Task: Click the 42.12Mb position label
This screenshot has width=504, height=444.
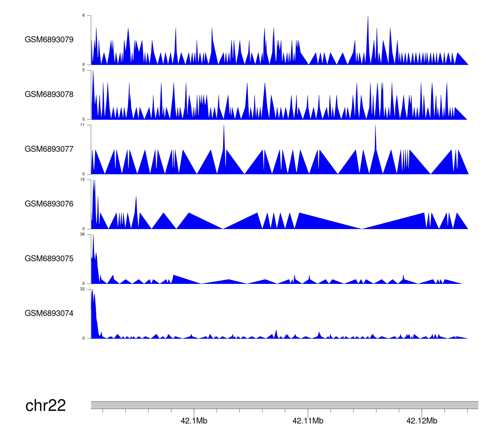Action: 422,421
